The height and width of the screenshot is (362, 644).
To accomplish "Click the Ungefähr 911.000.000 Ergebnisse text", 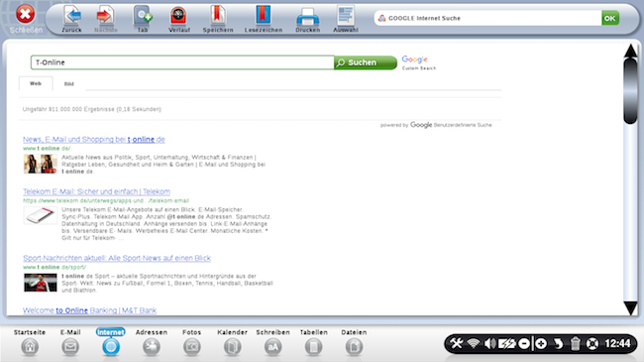I will [x=92, y=109].
